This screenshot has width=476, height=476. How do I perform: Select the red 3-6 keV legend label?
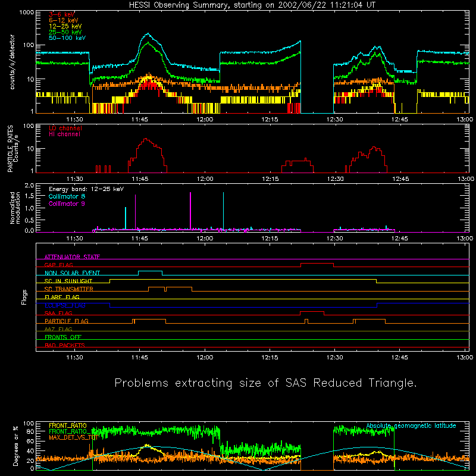tap(61, 14)
